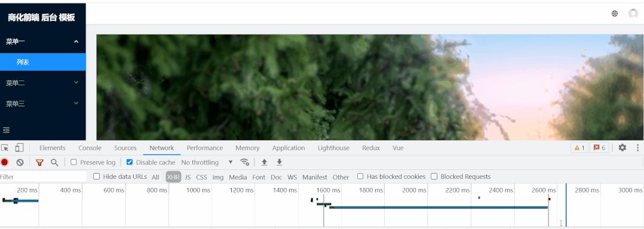The height and width of the screenshot is (229, 644).
Task: Check Hide data URLs
Action: click(x=97, y=177)
